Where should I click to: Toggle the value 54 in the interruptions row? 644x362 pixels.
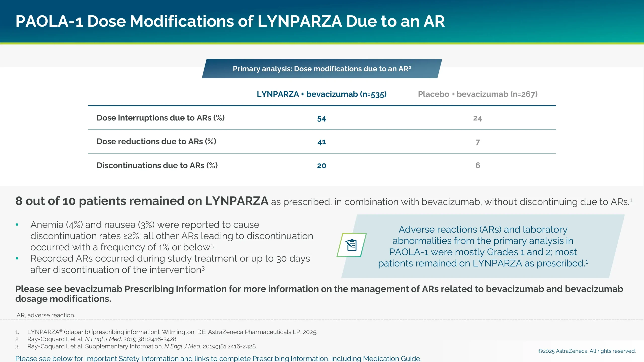point(321,118)
